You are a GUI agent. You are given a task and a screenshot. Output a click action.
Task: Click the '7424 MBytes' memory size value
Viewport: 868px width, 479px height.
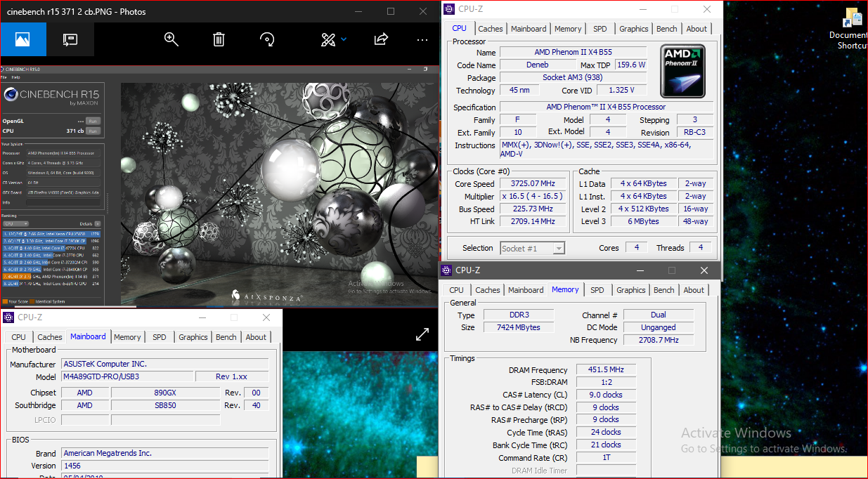(517, 327)
